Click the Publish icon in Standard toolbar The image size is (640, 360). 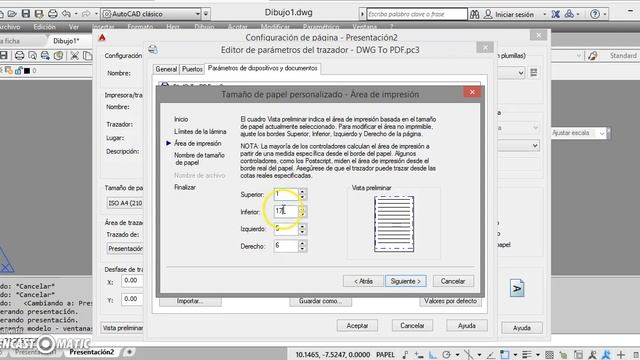[x=45, y=56]
